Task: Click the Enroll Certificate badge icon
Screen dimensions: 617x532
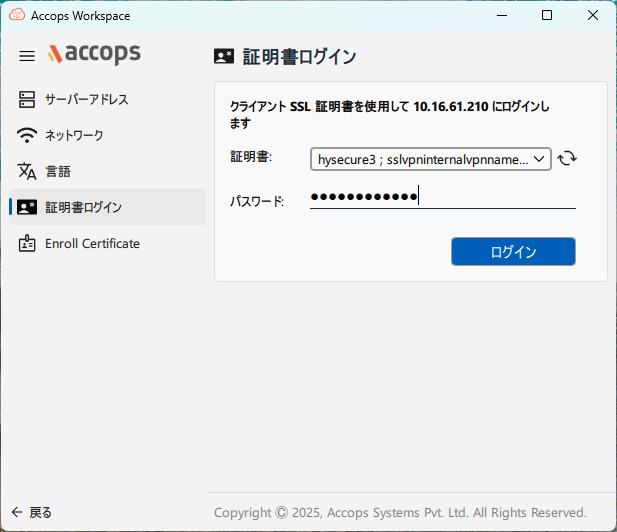Action: 27,244
